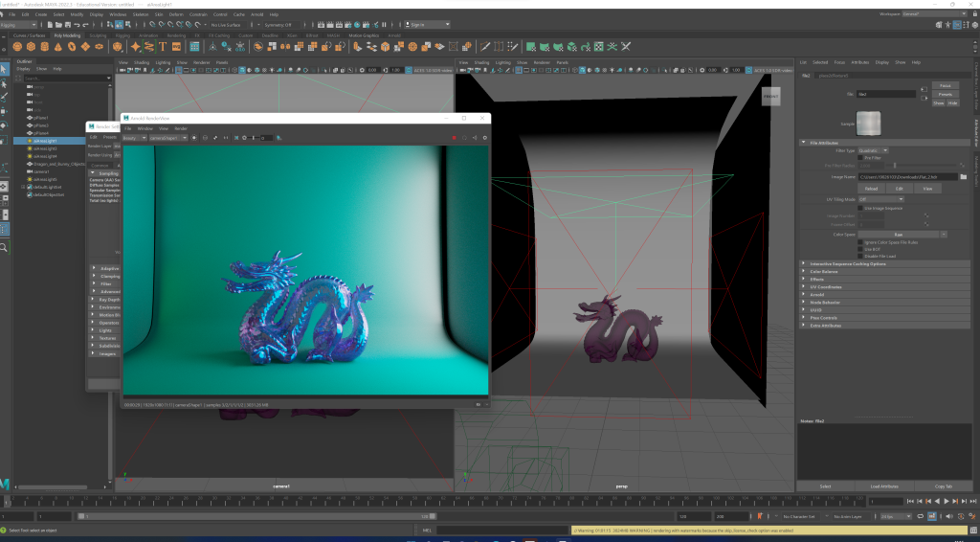
Task: Switch to the Poly Modeling shelf tab
Action: point(68,35)
